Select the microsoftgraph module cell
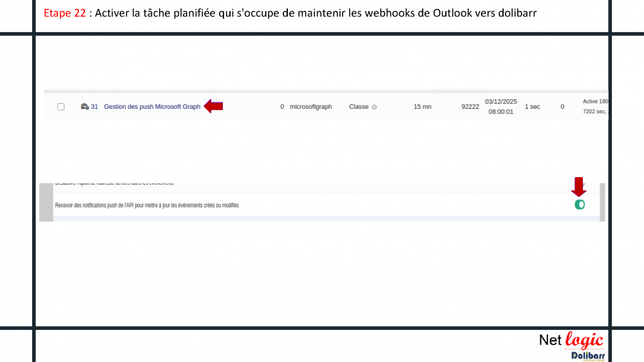 pyautogui.click(x=310, y=107)
